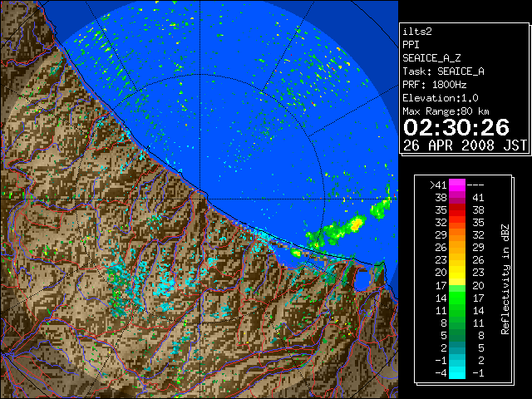This screenshot has height=399, width=532.
Task: Click the ">41" legend value
Action: click(438, 185)
